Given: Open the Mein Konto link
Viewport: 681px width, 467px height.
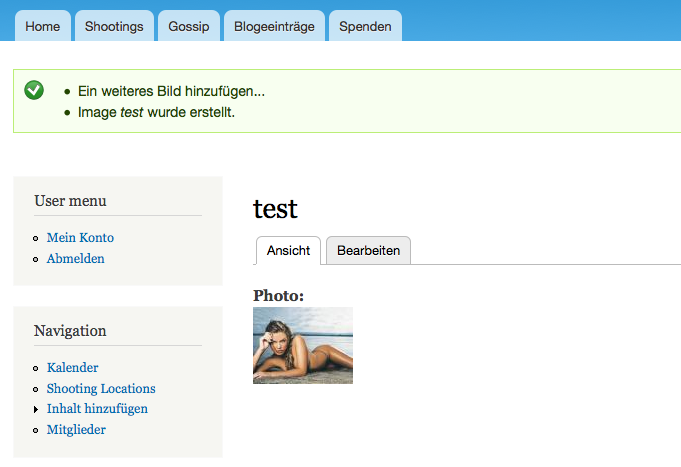Looking at the screenshot, I should coord(80,238).
